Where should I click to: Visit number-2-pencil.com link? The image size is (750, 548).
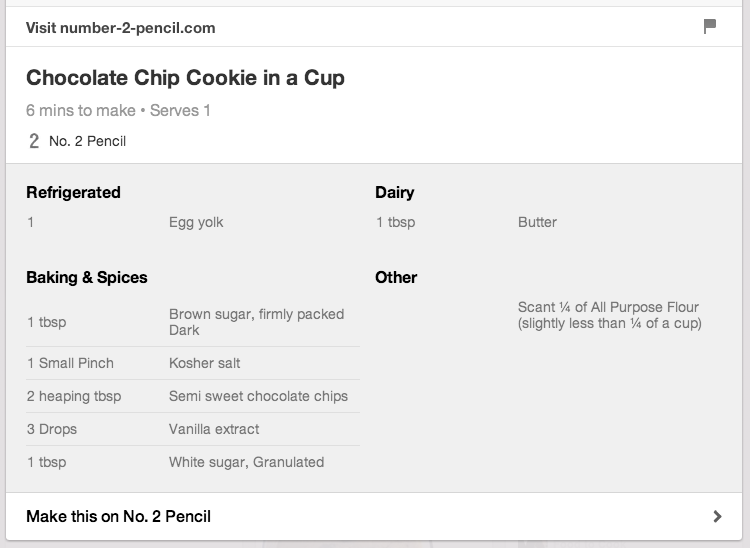click(121, 28)
